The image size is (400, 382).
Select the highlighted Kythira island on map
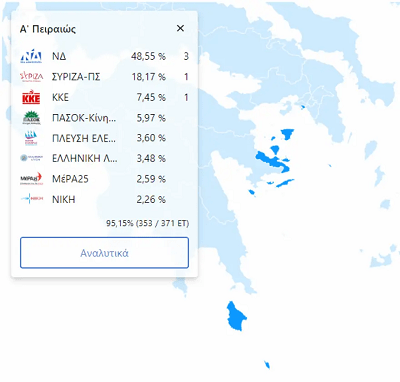click(x=236, y=316)
